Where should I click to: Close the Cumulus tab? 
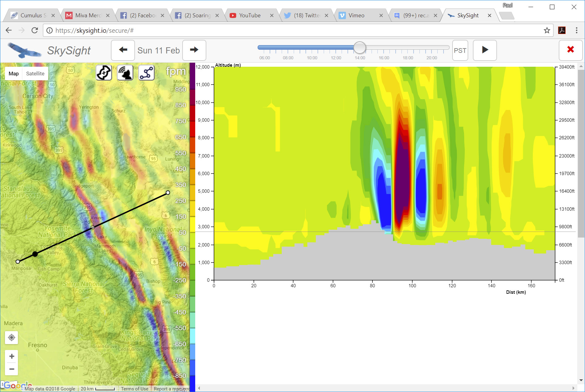coord(53,15)
